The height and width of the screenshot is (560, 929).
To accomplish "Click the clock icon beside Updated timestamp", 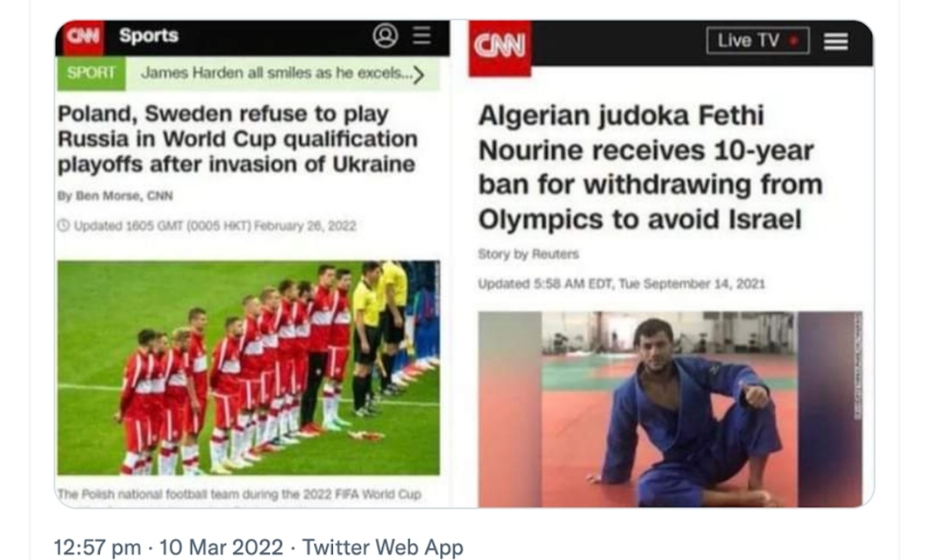I will pos(64,225).
